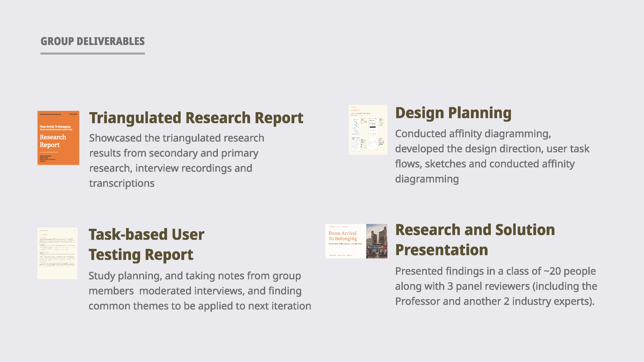This screenshot has width=644, height=362.
Task: Select the "Design Planning" heading
Action: coord(453,113)
